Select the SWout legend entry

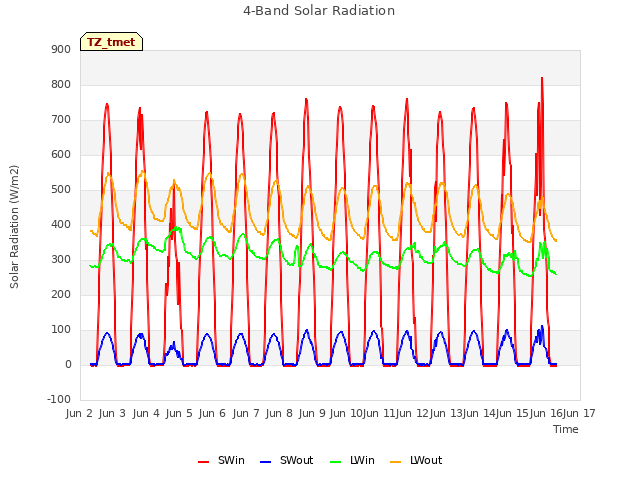point(287,460)
